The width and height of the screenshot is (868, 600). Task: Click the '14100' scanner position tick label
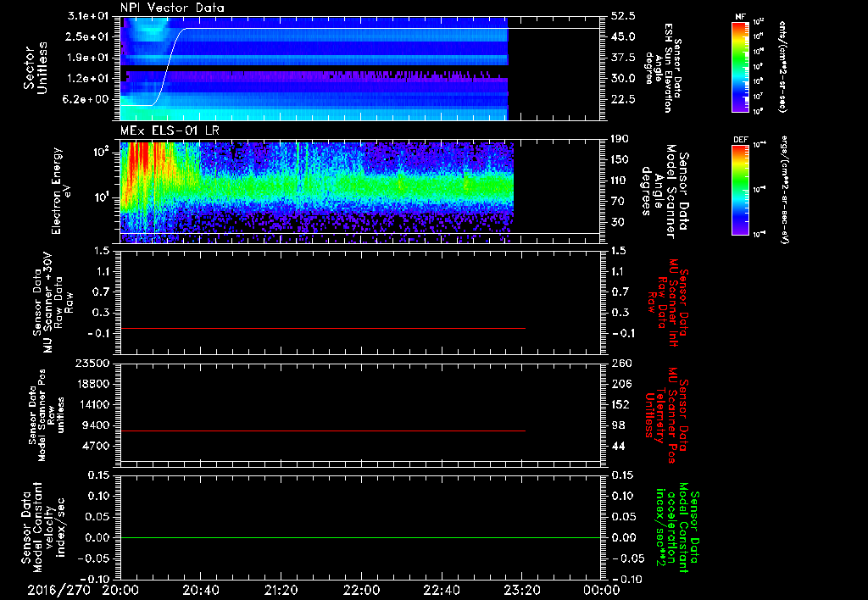click(x=92, y=404)
